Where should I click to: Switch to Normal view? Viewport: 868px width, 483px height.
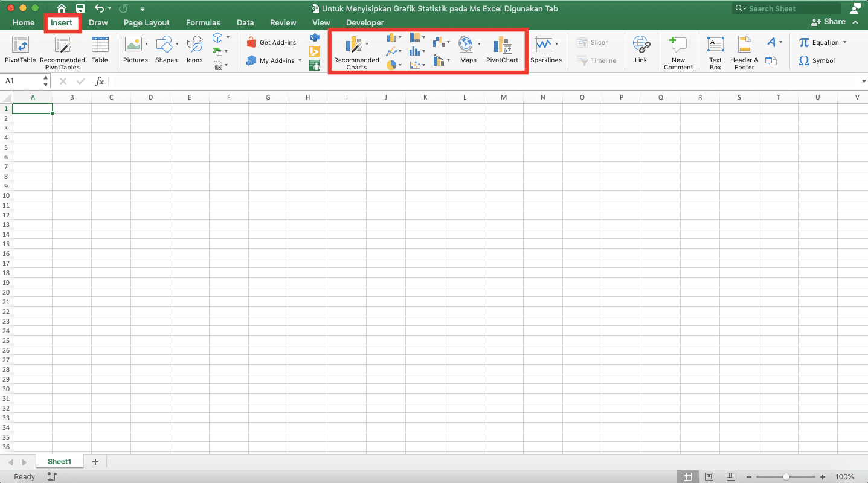[688, 477]
